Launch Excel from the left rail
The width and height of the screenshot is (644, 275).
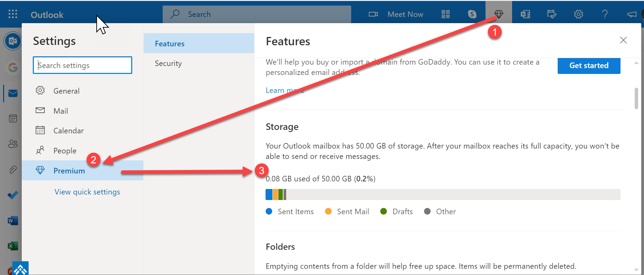tap(13, 246)
